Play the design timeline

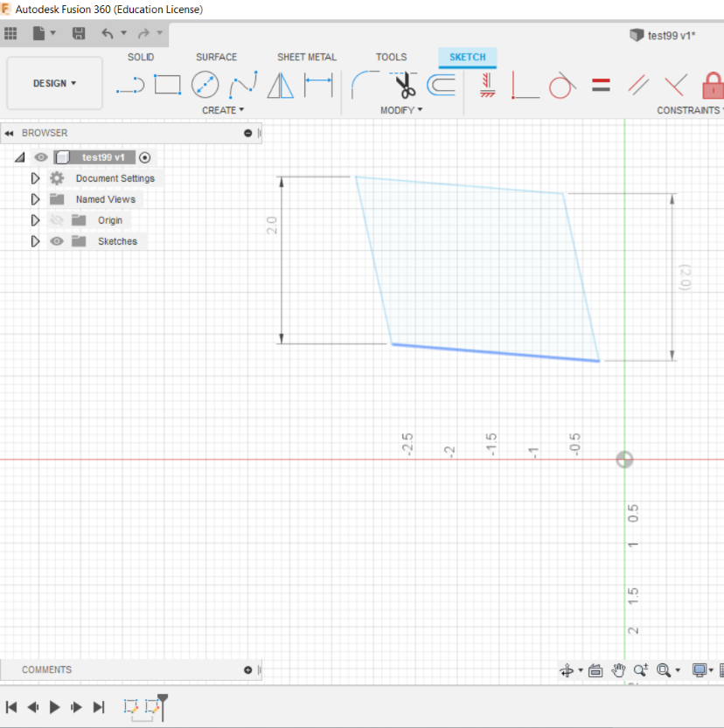[54, 707]
